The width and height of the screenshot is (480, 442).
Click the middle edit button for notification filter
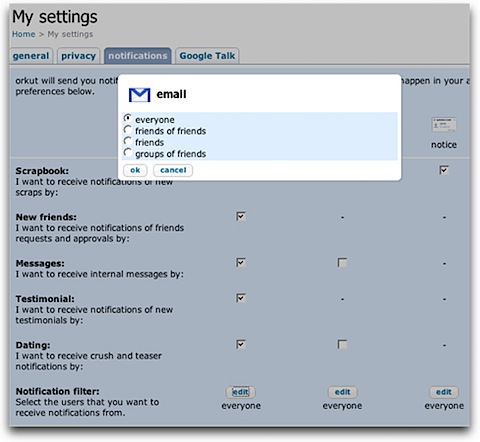(x=342, y=392)
